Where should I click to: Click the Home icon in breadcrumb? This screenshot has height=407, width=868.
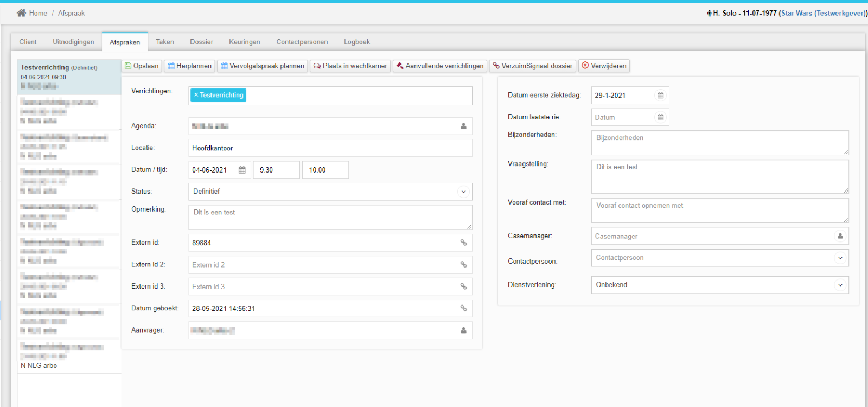coord(21,13)
